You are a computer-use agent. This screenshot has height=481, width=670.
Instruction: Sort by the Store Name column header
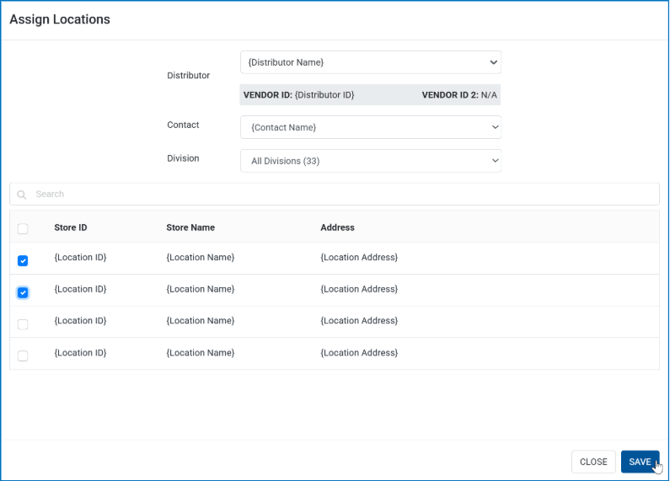pyautogui.click(x=190, y=228)
